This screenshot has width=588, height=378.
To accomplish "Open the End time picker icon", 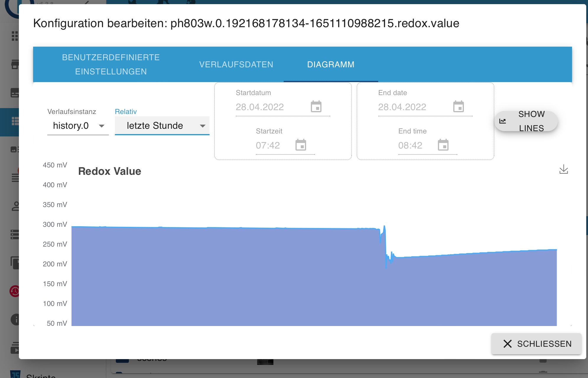I will point(443,145).
